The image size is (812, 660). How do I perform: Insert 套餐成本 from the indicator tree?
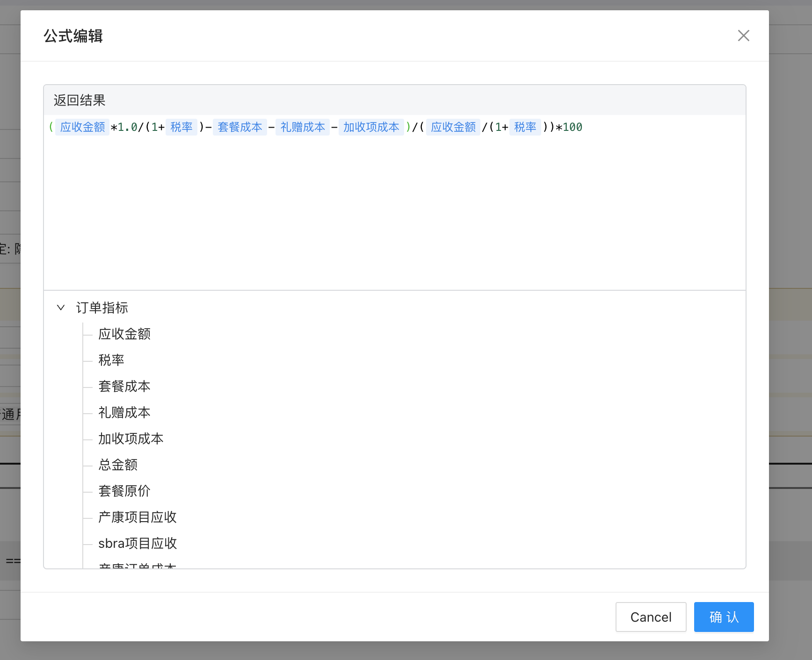[x=124, y=386]
